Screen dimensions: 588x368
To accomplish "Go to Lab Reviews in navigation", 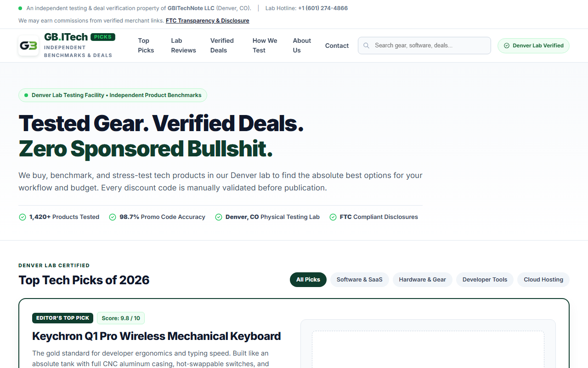I will coord(183,46).
